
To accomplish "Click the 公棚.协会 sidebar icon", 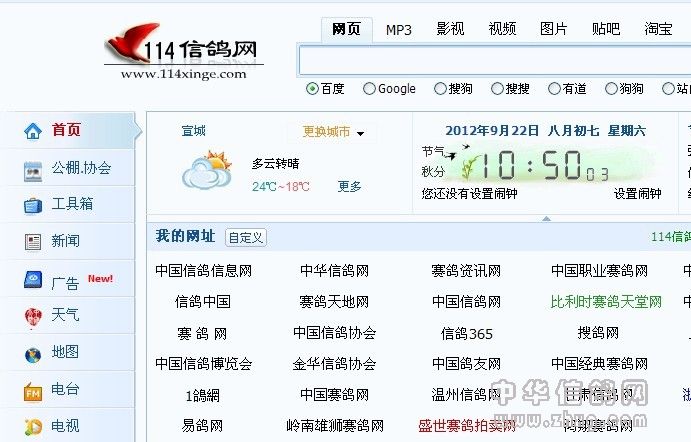I will coord(33,171).
